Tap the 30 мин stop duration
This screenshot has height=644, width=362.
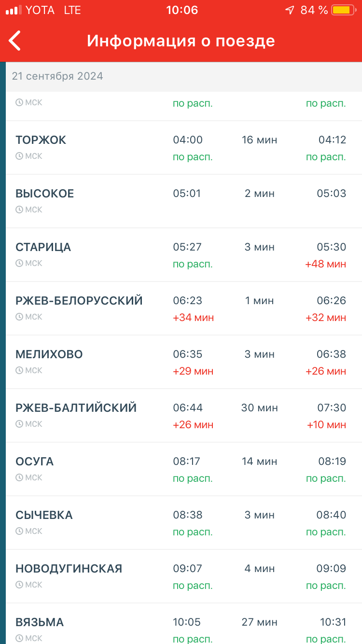click(260, 408)
